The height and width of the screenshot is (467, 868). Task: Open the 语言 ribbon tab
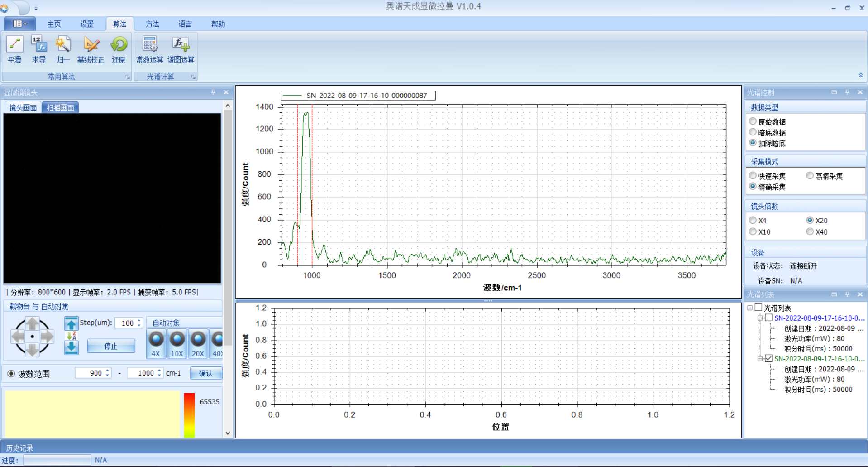[x=185, y=24]
